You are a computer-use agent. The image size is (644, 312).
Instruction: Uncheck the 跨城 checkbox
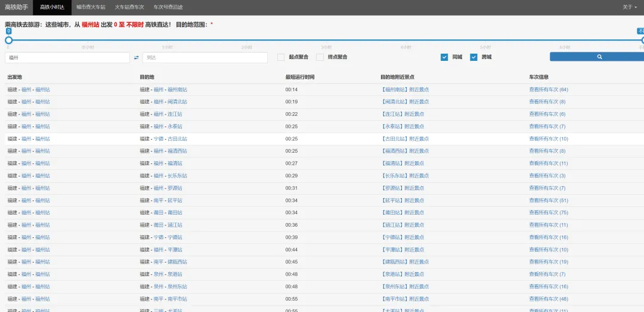[473, 57]
